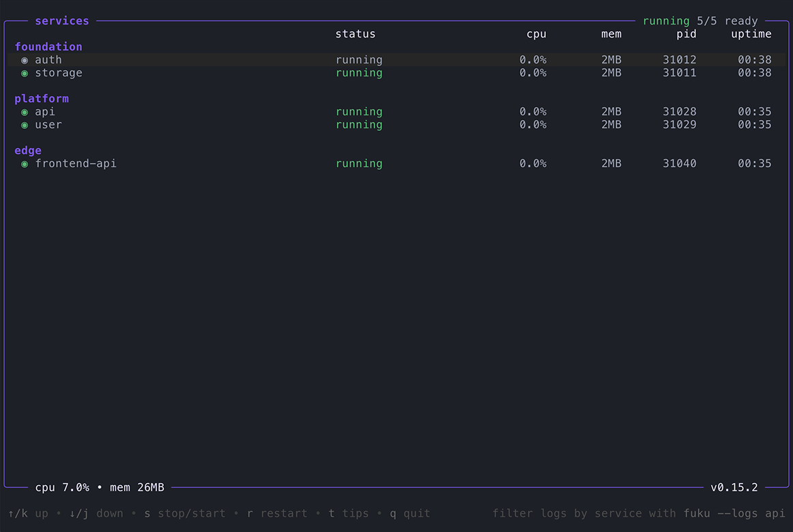Click the frontend-api status indicator
This screenshot has height=532, width=793.
tap(25, 164)
